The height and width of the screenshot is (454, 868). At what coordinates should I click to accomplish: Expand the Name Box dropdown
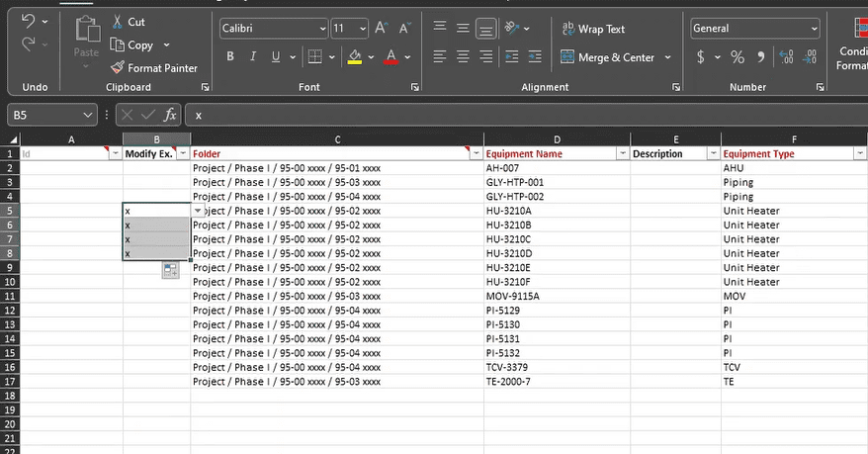tap(87, 115)
